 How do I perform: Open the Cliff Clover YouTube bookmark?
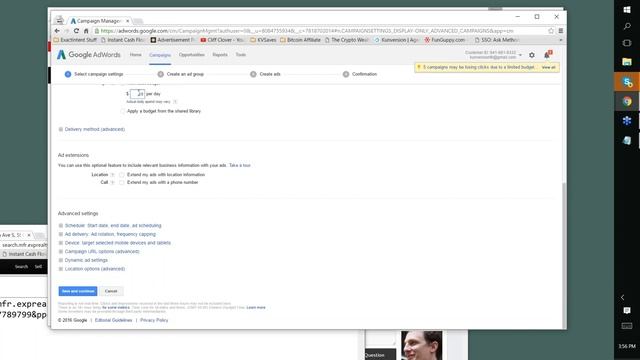[x=222, y=40]
